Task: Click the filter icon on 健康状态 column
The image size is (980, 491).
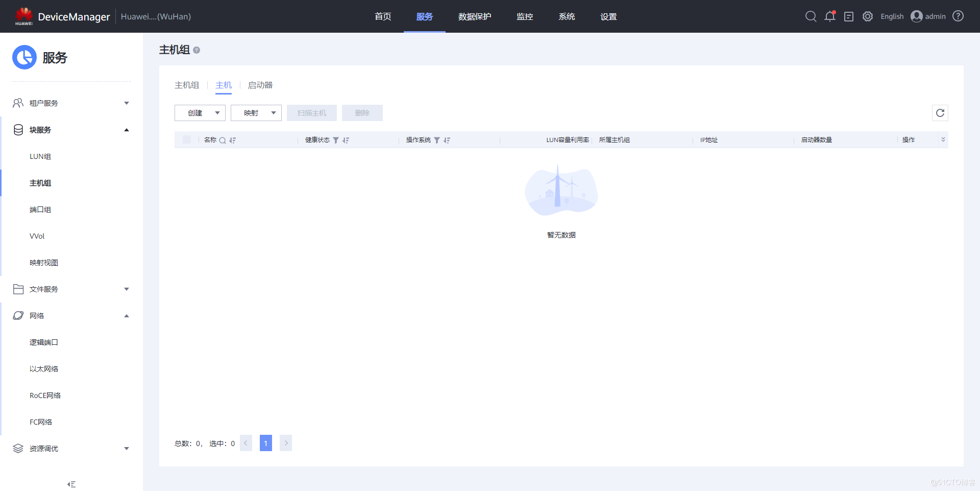Action: pyautogui.click(x=336, y=140)
